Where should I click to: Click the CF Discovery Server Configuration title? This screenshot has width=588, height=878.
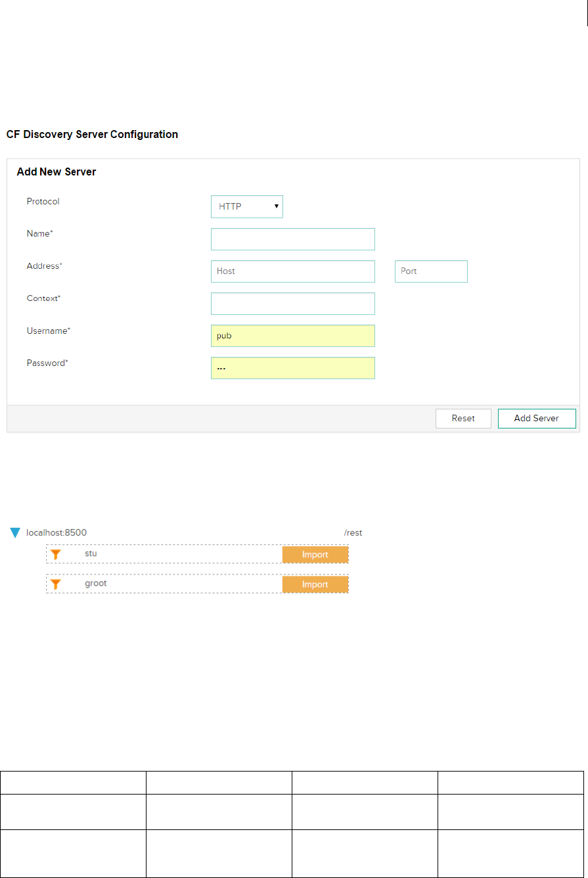click(92, 135)
